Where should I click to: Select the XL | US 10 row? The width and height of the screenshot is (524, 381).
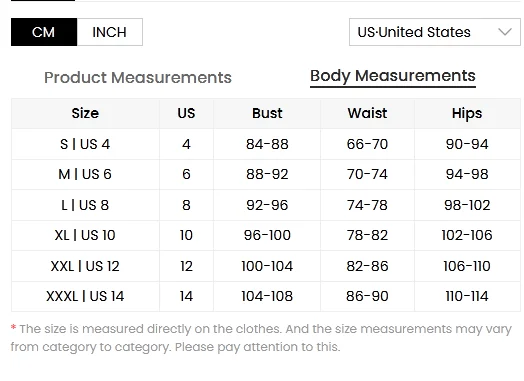click(266, 235)
